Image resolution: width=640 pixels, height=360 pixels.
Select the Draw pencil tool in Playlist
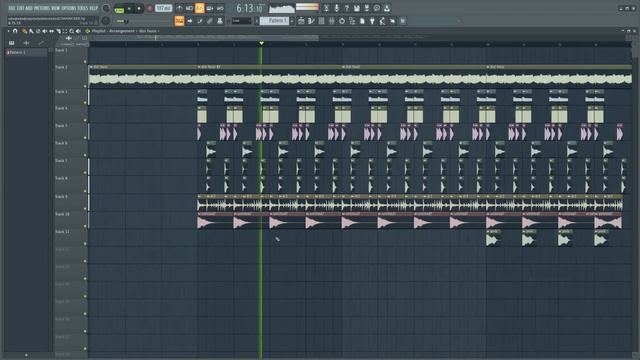tap(24, 31)
